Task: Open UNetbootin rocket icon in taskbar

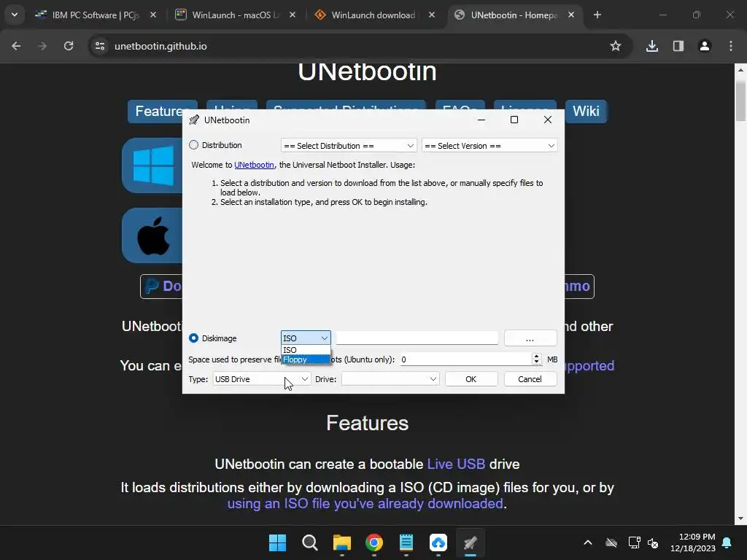Action: [x=471, y=542]
